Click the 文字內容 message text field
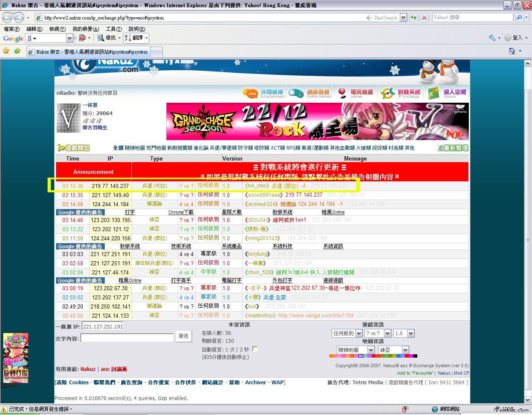Viewport: 532px width, 415px height. pyautogui.click(x=127, y=338)
